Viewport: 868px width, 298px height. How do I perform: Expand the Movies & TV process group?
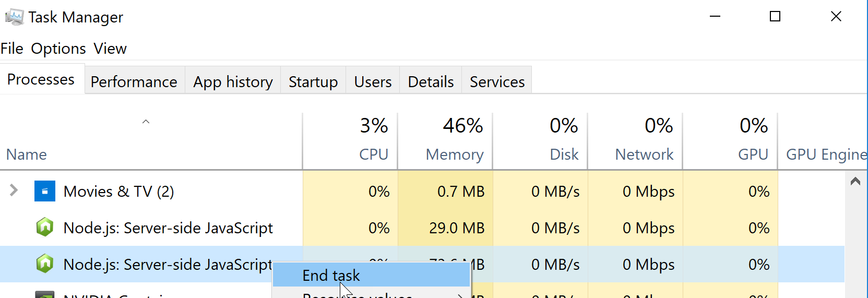(14, 191)
